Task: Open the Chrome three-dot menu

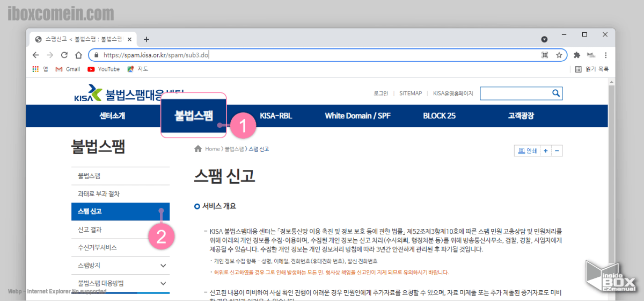Action: pos(606,55)
